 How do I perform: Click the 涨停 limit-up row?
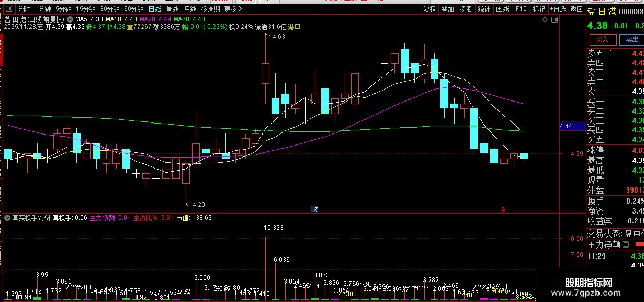(x=615, y=151)
